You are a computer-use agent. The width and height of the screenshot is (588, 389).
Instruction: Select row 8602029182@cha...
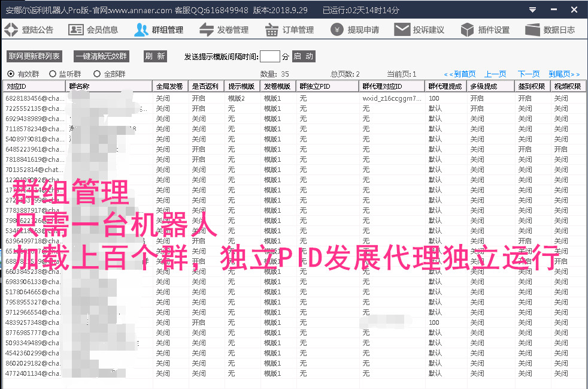(x=295, y=363)
